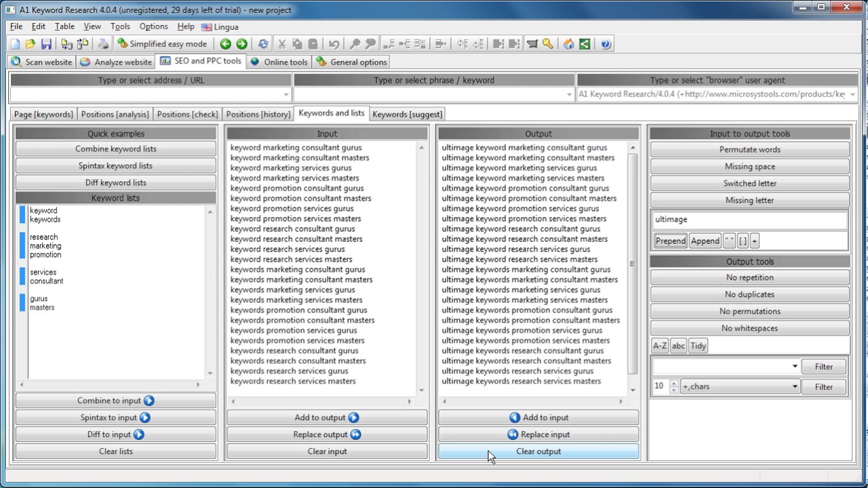
Task: Toggle the plus sign option button
Action: pos(754,241)
